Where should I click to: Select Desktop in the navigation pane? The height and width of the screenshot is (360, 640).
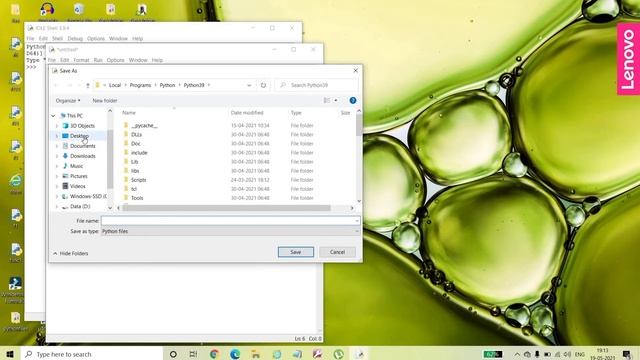[x=79, y=136]
